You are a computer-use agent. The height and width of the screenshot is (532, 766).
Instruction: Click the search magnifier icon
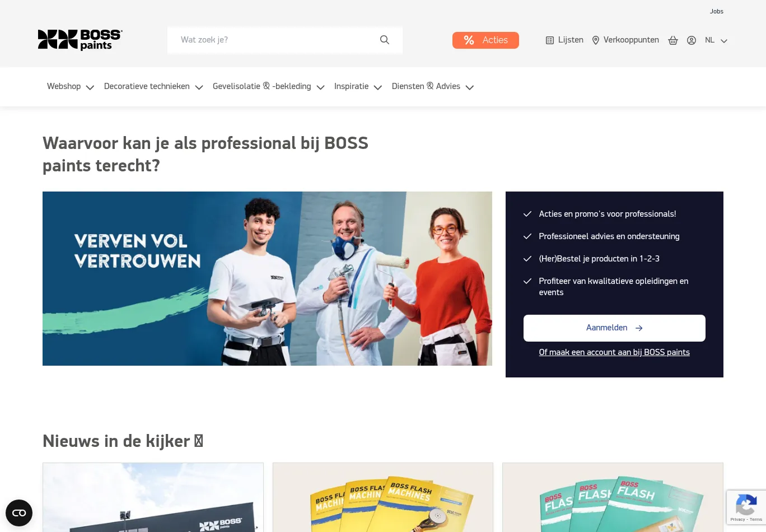385,40
